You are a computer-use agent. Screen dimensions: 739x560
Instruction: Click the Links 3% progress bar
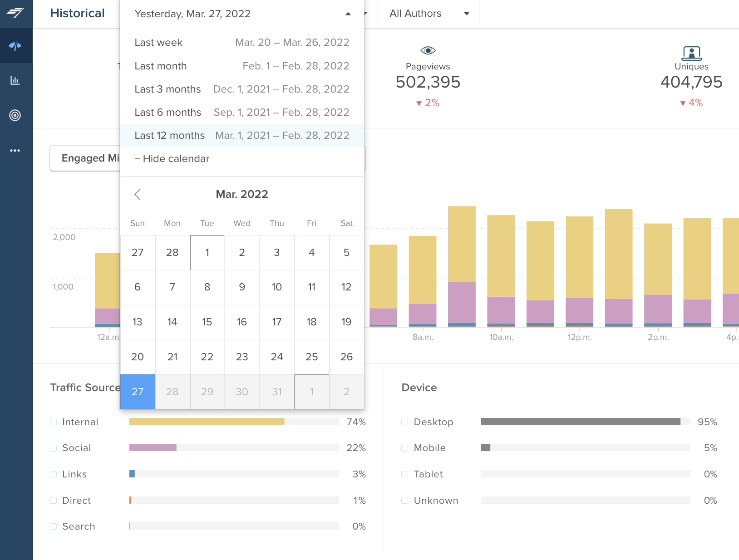[234, 474]
